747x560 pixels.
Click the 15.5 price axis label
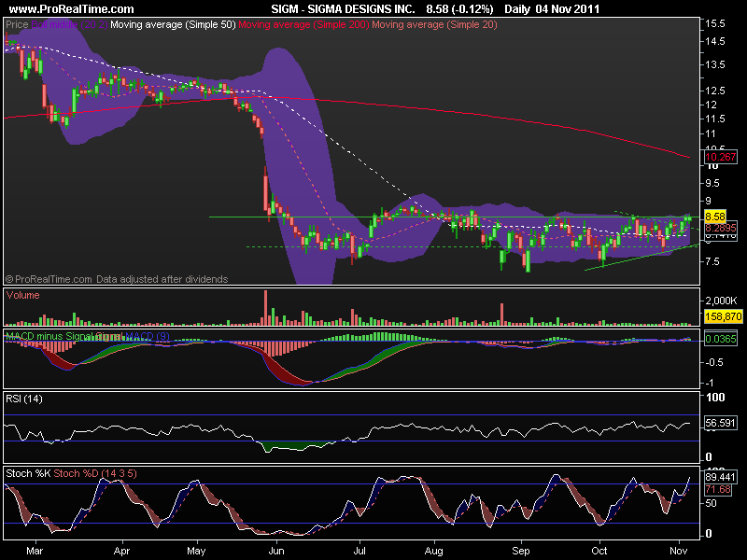pyautogui.click(x=715, y=24)
